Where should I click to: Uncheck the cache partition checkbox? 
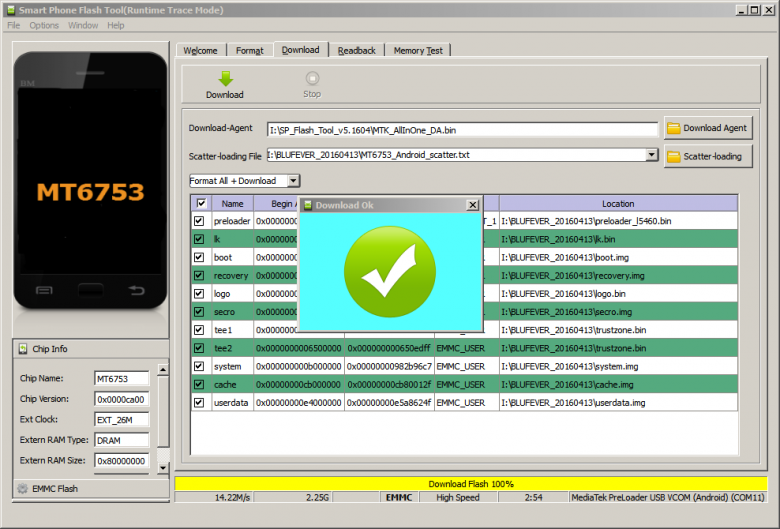199,385
